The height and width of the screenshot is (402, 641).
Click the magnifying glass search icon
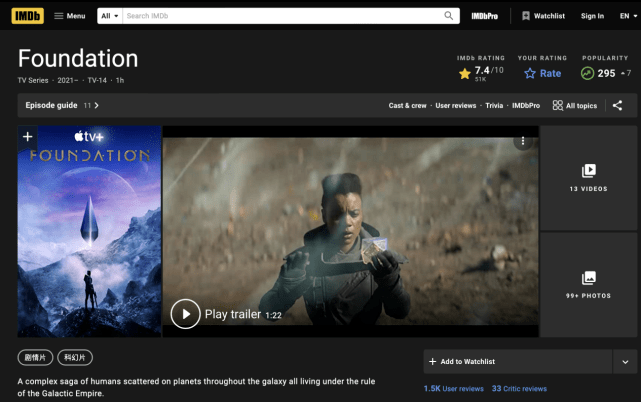click(x=448, y=16)
